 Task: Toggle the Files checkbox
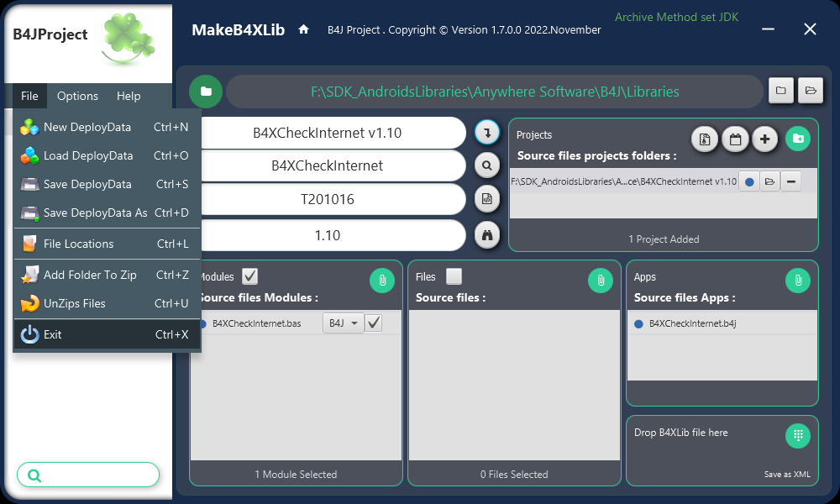pyautogui.click(x=454, y=276)
